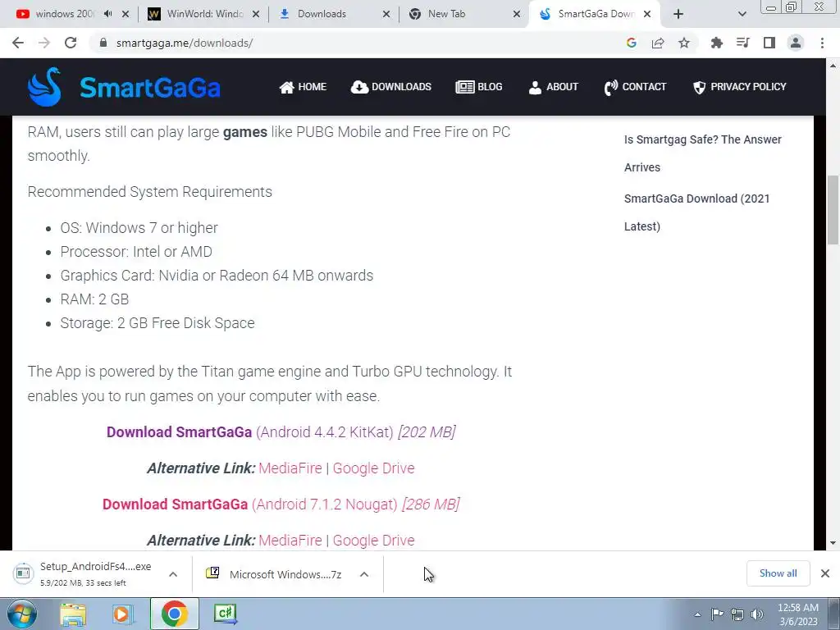Open Chrome three-dot menu

822,43
